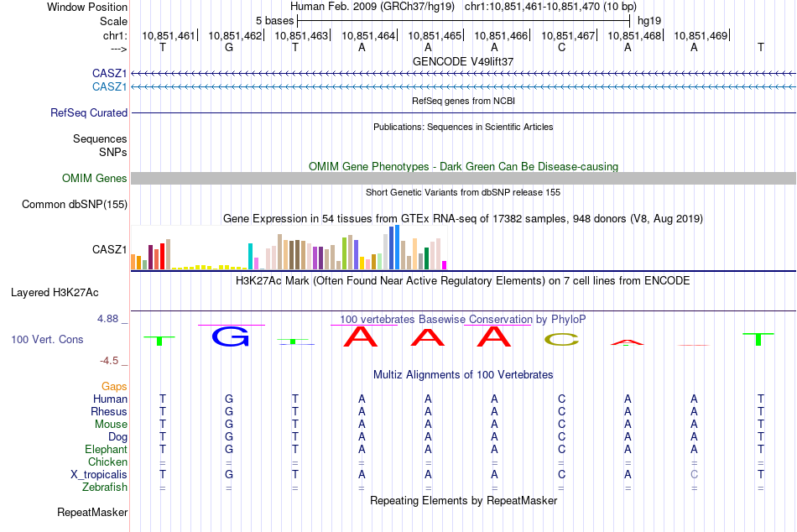Open 'Publications: Sequences in Scientific Articles' title
The height and width of the screenshot is (532, 797).
[463, 127]
